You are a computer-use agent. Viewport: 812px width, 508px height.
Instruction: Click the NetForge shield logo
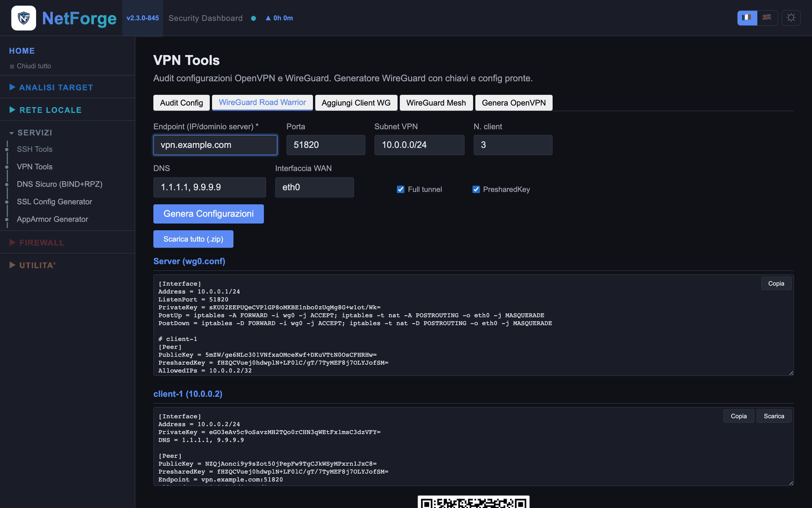click(x=23, y=18)
